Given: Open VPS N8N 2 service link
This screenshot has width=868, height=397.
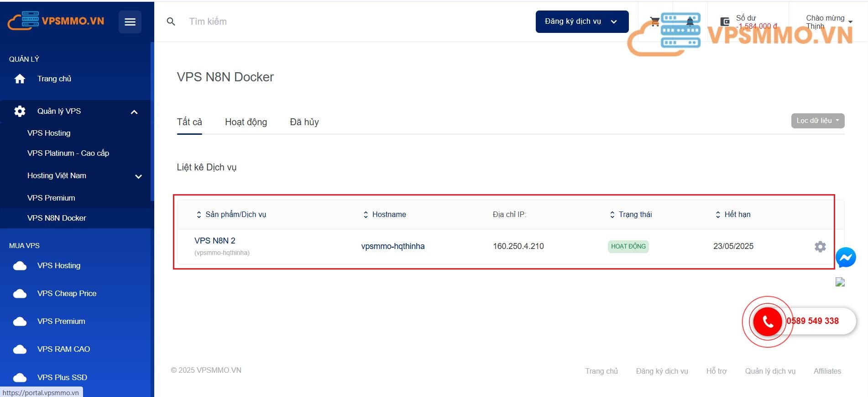Looking at the screenshot, I should [215, 241].
